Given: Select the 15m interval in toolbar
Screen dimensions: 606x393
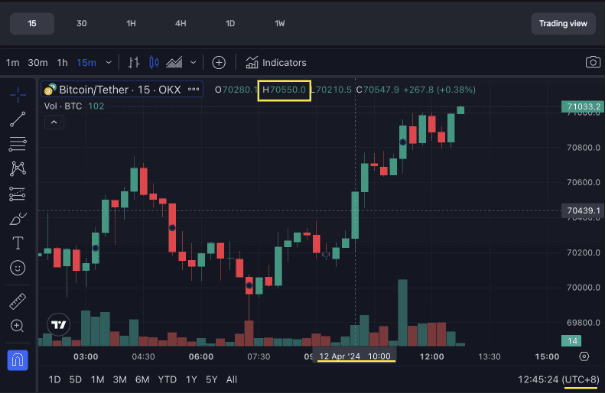Looking at the screenshot, I should (x=87, y=62).
